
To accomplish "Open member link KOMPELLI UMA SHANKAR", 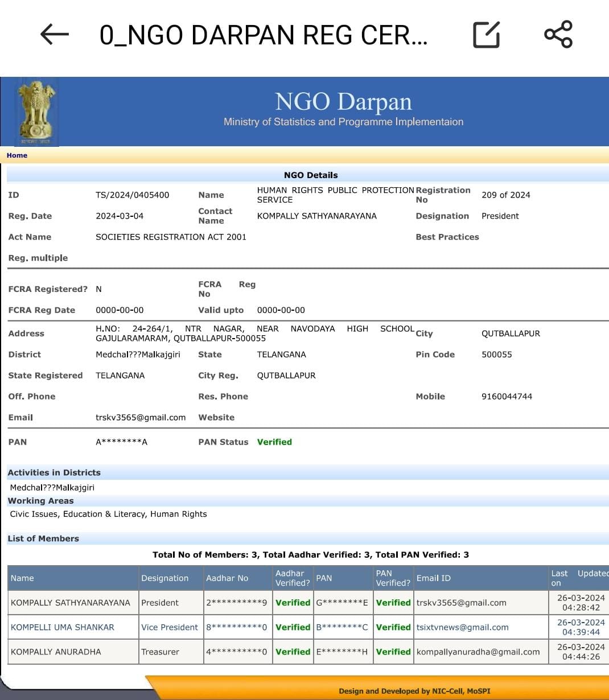I will tap(63, 627).
